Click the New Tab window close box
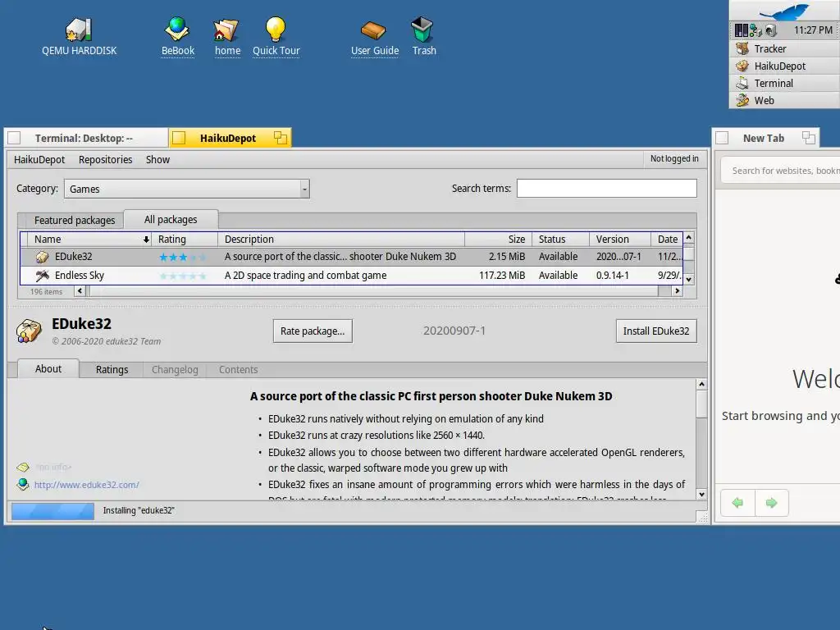This screenshot has height=630, width=840. point(722,138)
